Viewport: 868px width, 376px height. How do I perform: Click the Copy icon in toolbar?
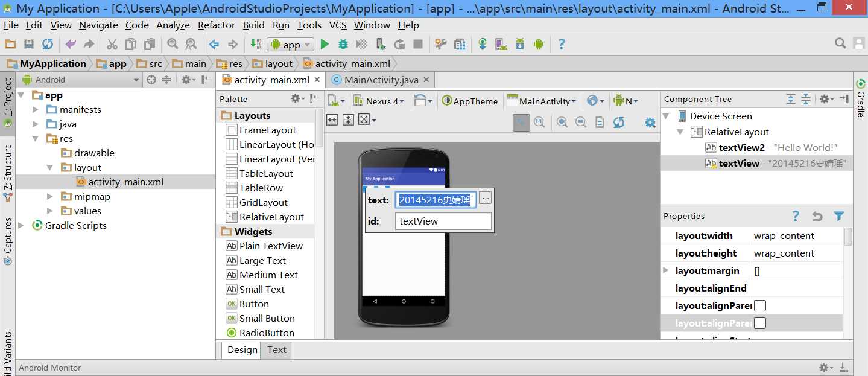click(131, 44)
